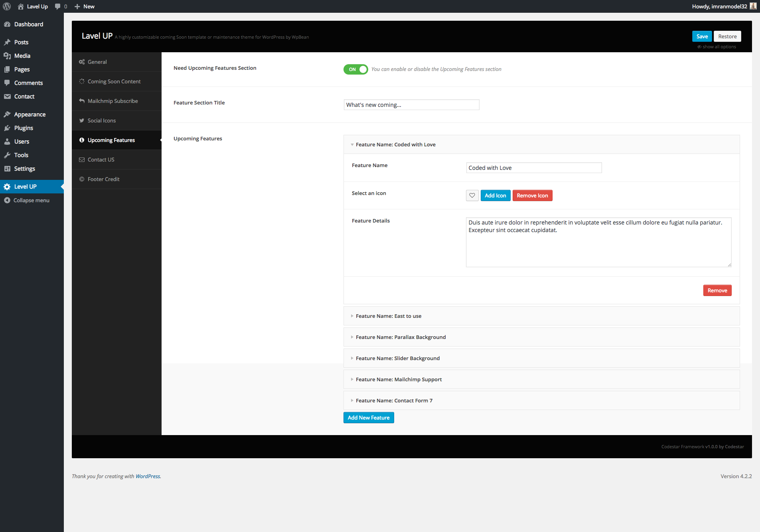Open the Mailchimp Subscribe tab
This screenshot has width=760, height=532.
click(x=116, y=101)
